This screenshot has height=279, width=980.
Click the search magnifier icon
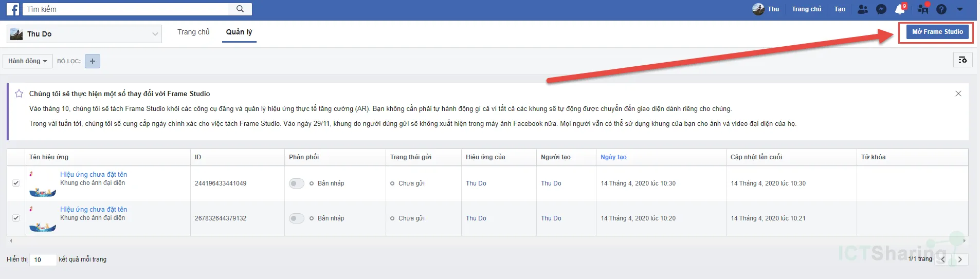[240, 9]
